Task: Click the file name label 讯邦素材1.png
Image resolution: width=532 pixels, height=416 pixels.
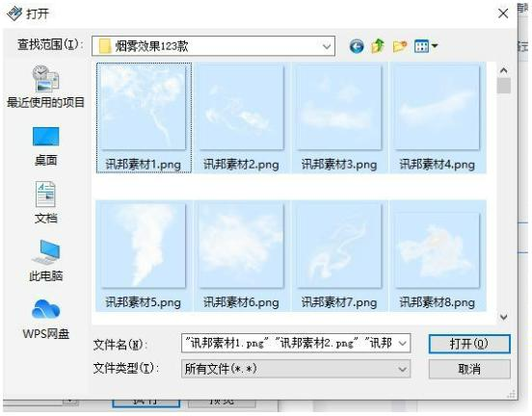Action: tap(144, 165)
